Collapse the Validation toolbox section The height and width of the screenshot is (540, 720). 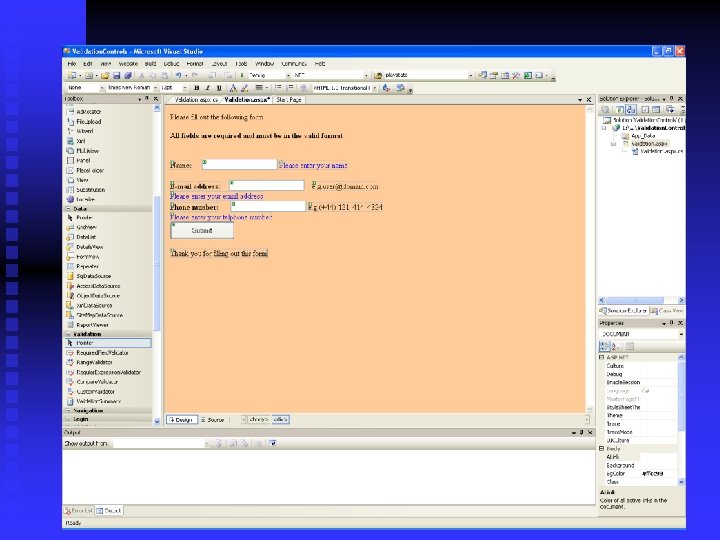pos(68,334)
